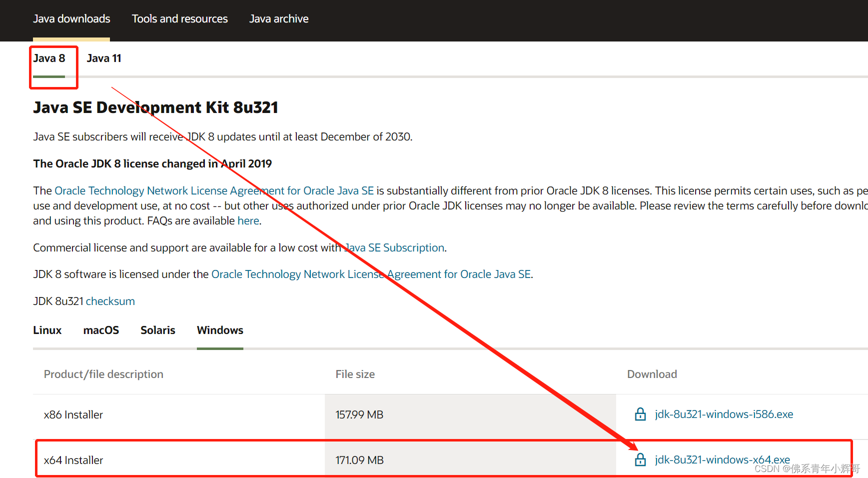This screenshot has width=868, height=478.
Task: Select the Windows platform tab
Action: 220,330
